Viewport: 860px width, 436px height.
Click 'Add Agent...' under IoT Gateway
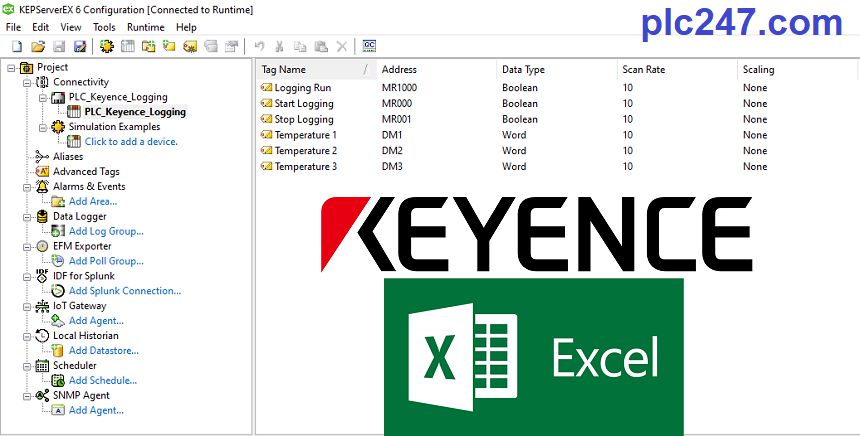96,320
